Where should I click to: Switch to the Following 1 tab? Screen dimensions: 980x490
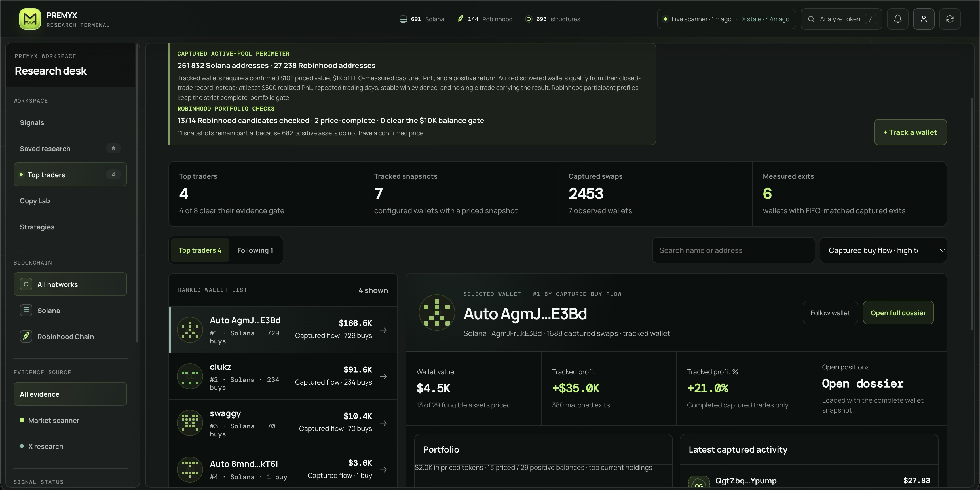pyautogui.click(x=255, y=250)
